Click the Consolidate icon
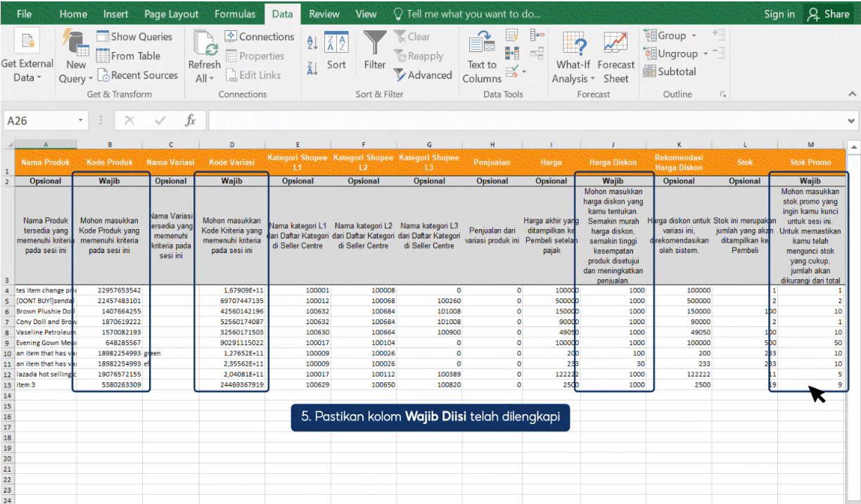The width and height of the screenshot is (861, 504). point(537,35)
